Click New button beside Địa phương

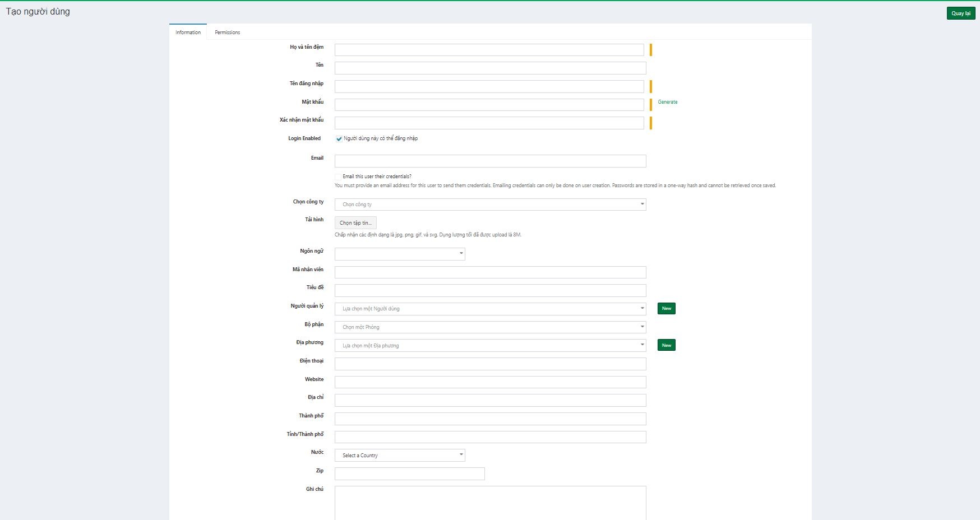(666, 346)
